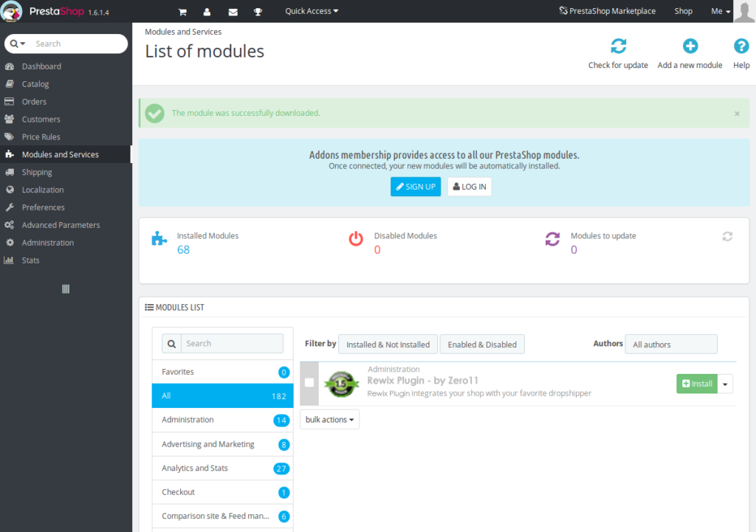This screenshot has width=756, height=532.
Task: Open Enabled & Disabled filter
Action: pyautogui.click(x=482, y=344)
